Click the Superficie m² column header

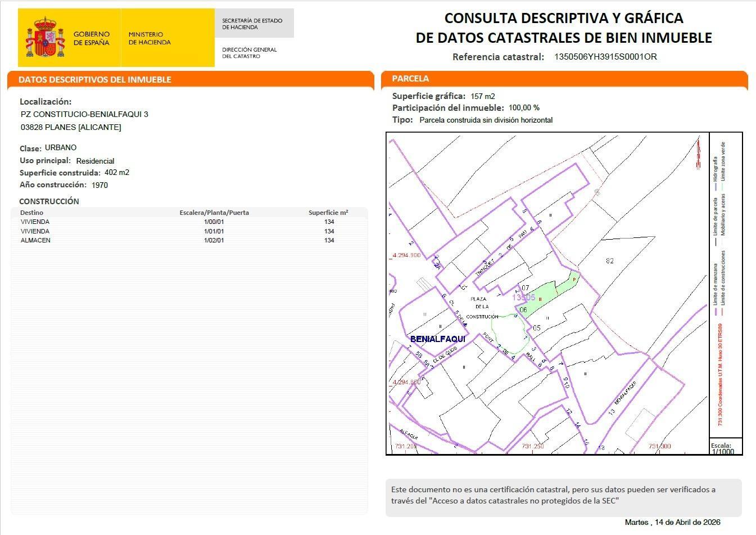(x=328, y=213)
